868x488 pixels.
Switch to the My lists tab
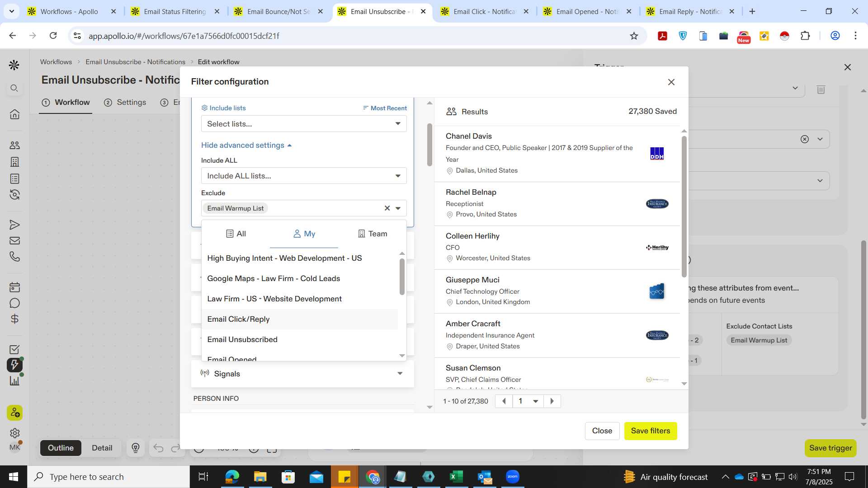[x=304, y=234]
